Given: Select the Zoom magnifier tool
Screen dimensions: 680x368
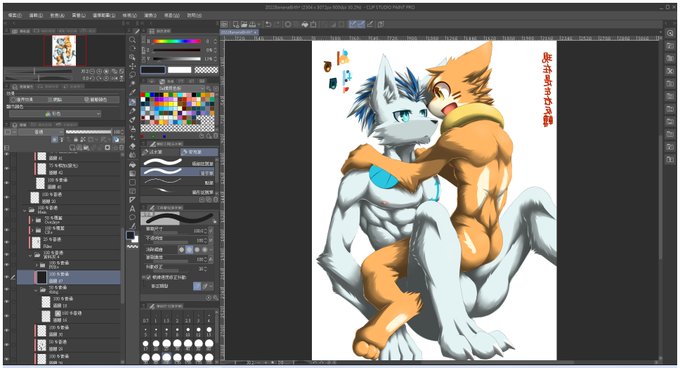Looking at the screenshot, I should [x=132, y=40].
